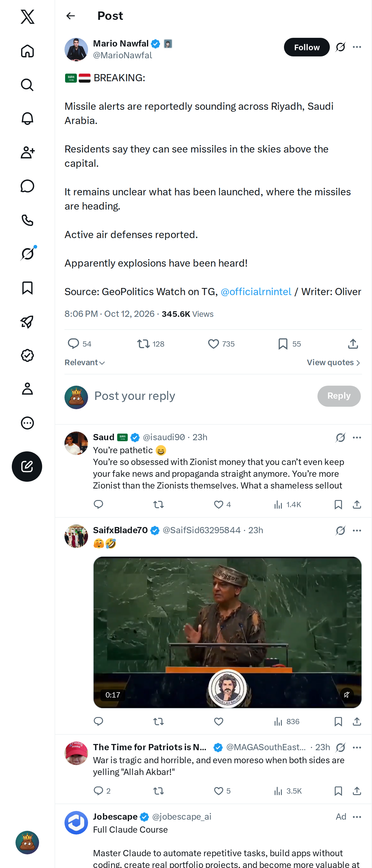Unmute the video in SaifxBlade70's reply
This screenshot has height=868, width=372.
pos(346,694)
